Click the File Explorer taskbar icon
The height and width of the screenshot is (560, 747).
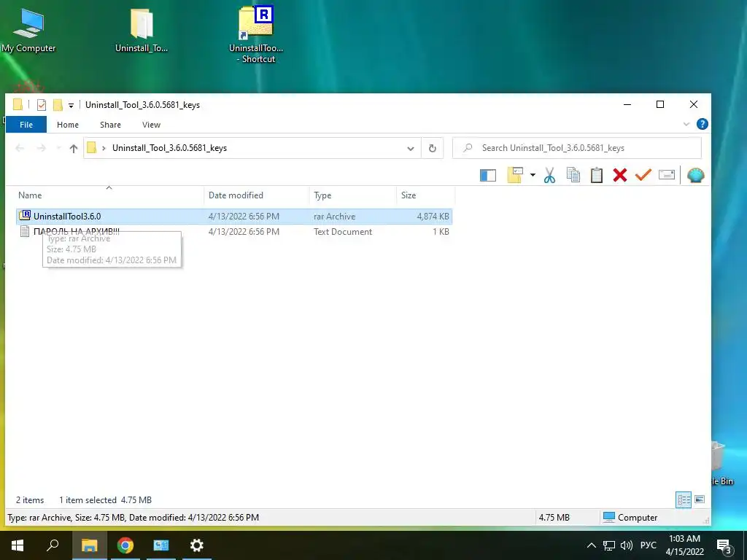click(x=89, y=545)
